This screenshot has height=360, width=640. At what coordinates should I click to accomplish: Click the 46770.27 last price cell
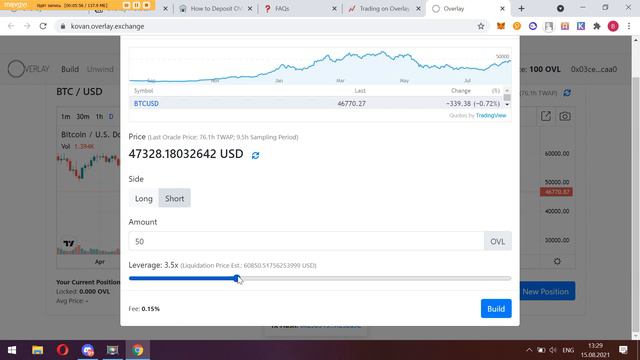point(351,104)
